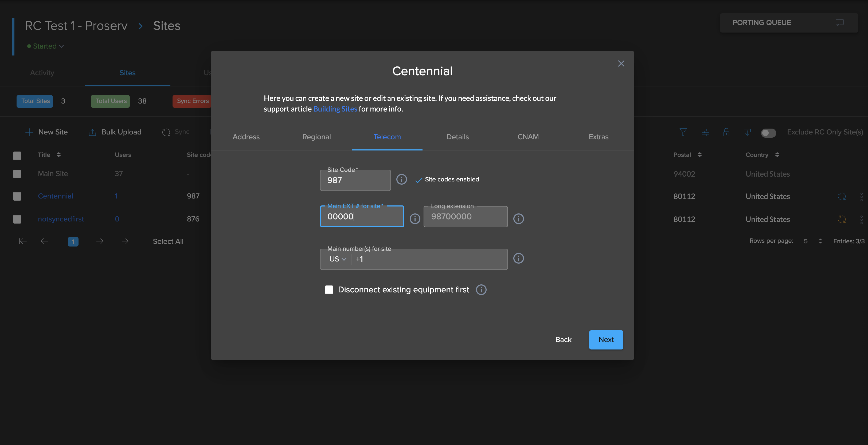The image size is (868, 445).
Task: Open the Building Sites support article
Action: click(x=335, y=109)
